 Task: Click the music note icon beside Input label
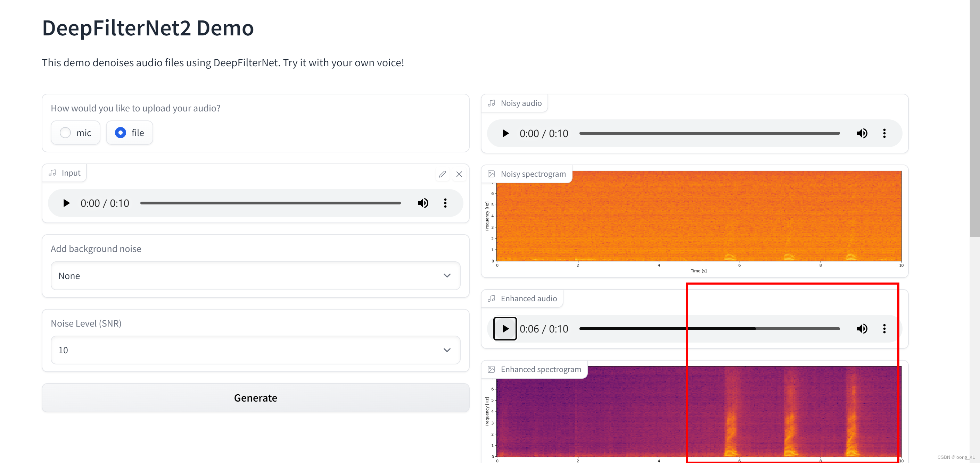[53, 172]
